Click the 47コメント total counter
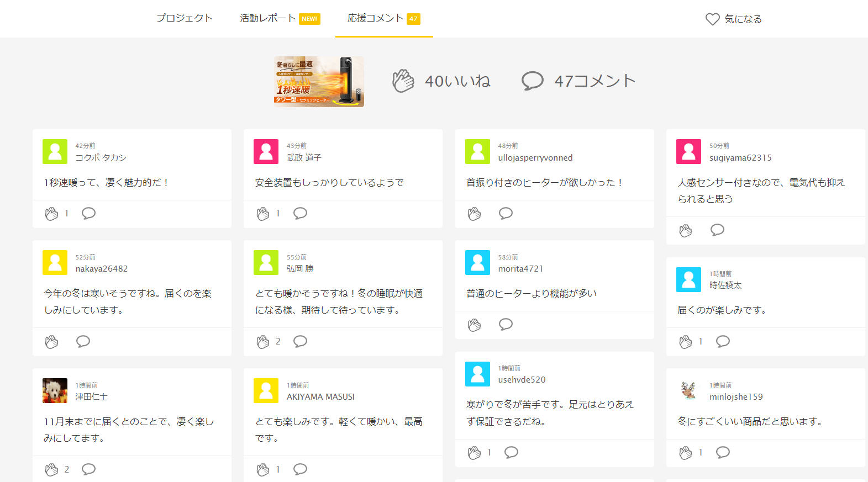The image size is (868, 482). [x=578, y=81]
